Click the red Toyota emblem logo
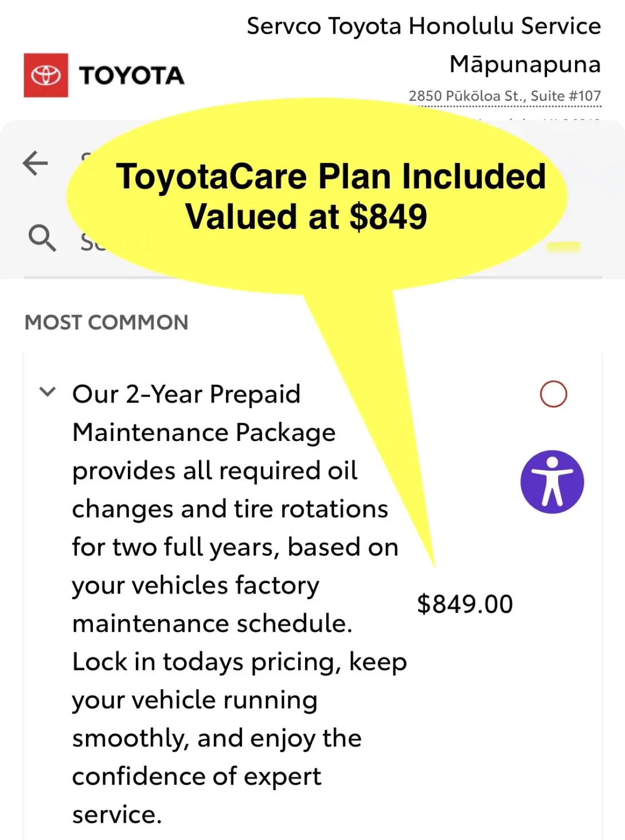Viewport: 625px width, 840px height. click(x=46, y=75)
